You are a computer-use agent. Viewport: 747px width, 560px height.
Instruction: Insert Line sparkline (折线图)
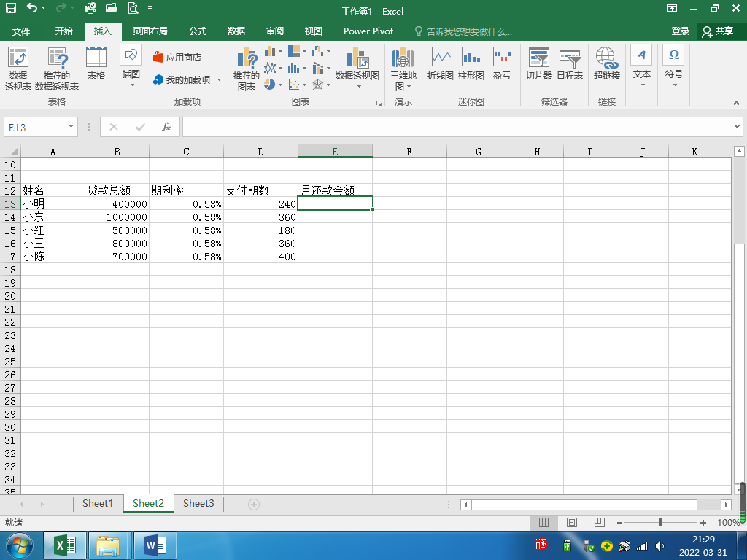[x=440, y=63]
